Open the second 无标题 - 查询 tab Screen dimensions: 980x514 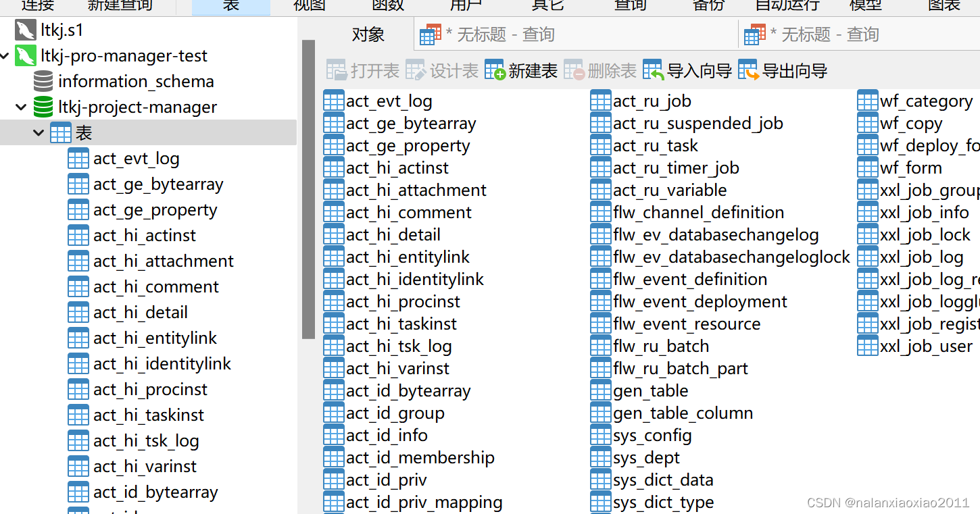860,34
